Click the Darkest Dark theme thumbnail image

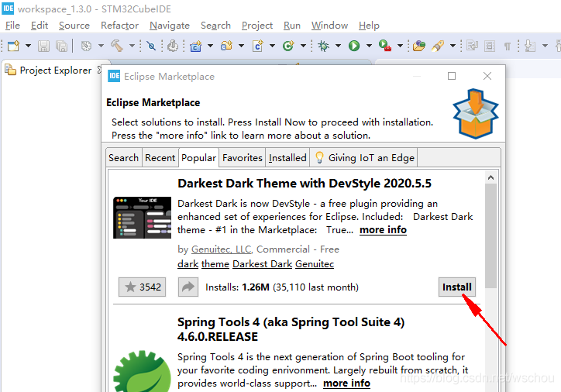142,218
